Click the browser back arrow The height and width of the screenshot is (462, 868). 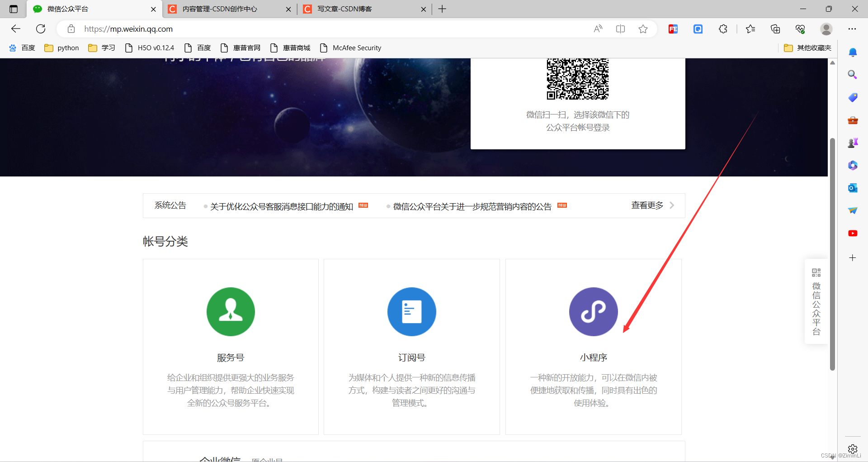tap(16, 29)
